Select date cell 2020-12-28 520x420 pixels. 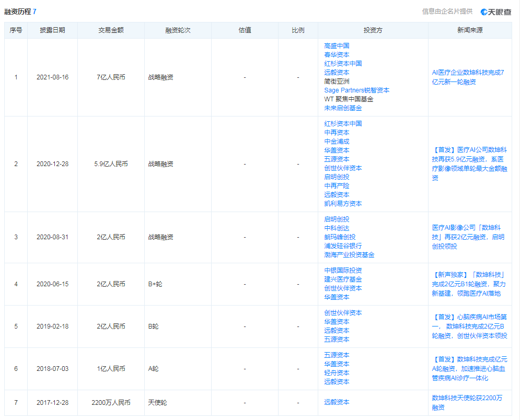[x=52, y=164]
